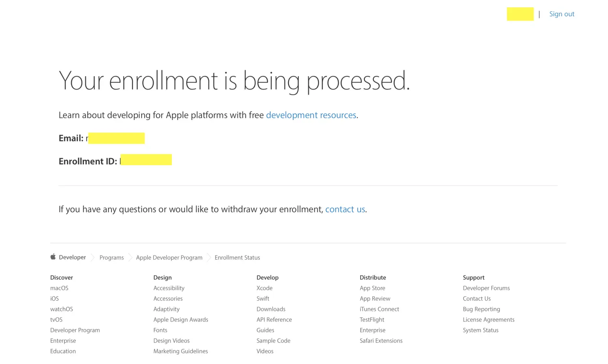The image size is (608, 364).
Task: Open App Store under Distribute
Action: [372, 288]
